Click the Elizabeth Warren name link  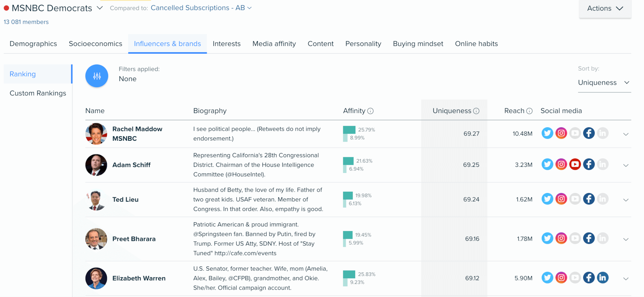click(139, 278)
